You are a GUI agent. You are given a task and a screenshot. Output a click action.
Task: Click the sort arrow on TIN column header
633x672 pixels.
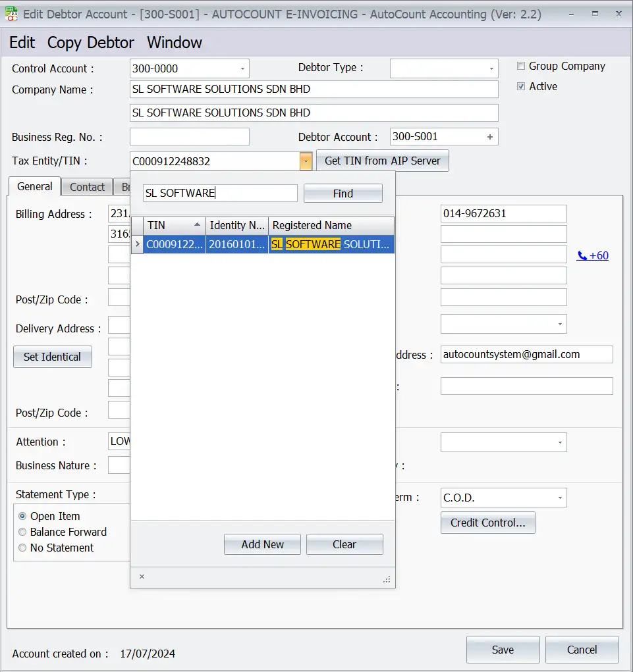coord(197,225)
